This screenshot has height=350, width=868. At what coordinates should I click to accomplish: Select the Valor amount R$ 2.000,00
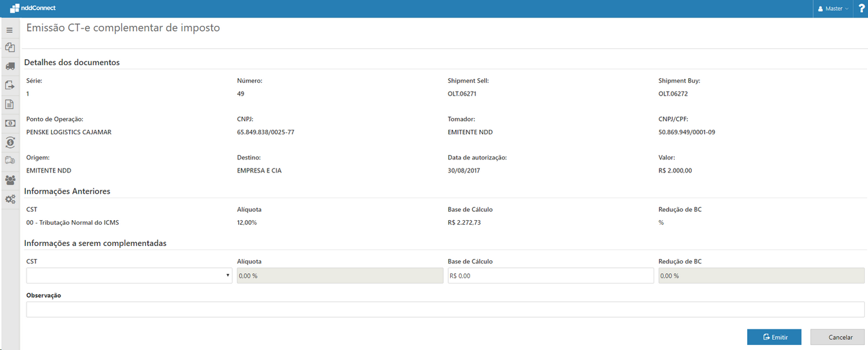[676, 170]
